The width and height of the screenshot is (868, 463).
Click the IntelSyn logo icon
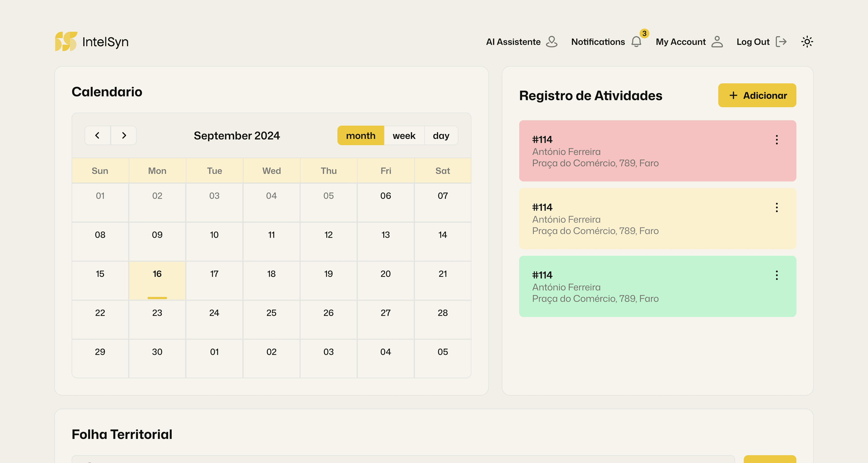(x=66, y=41)
